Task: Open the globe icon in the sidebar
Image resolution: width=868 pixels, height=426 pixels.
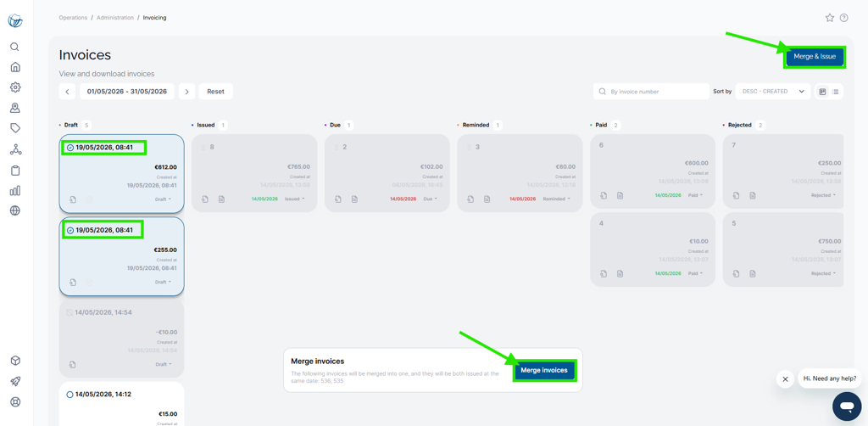Action: coord(15,210)
